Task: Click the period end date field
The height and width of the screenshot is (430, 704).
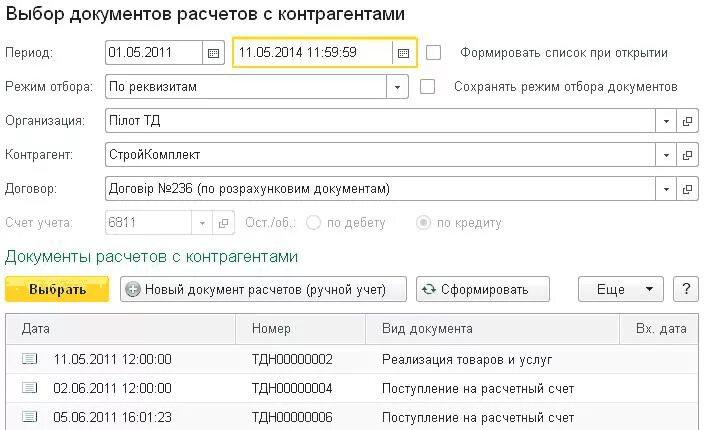Action: point(313,53)
